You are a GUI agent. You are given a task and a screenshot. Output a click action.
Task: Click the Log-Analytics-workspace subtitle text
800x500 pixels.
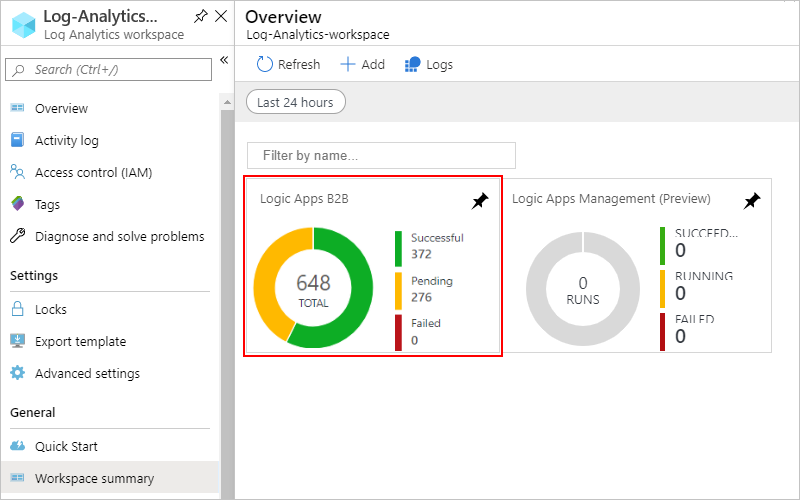(x=317, y=35)
